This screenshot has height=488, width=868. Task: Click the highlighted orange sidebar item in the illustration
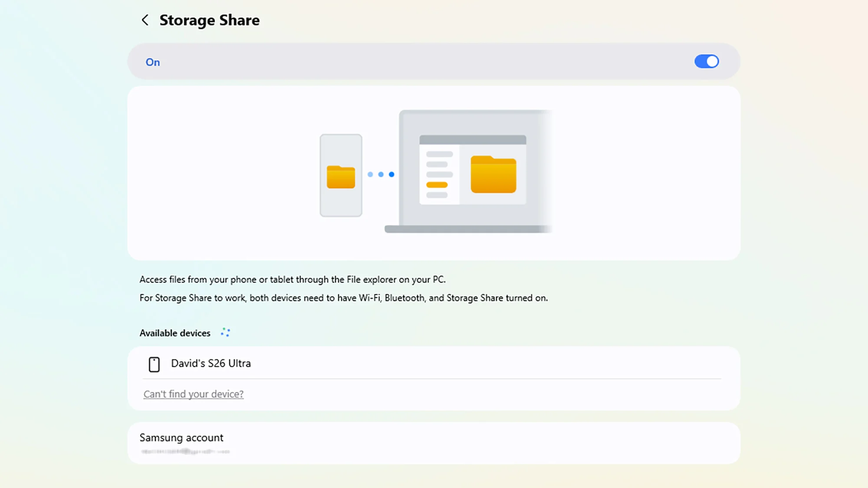(437, 185)
